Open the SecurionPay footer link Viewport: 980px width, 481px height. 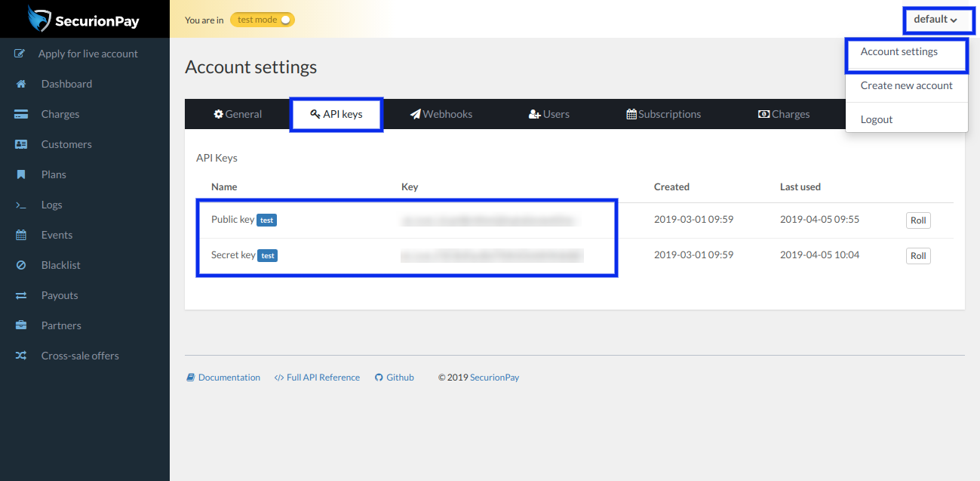(495, 378)
